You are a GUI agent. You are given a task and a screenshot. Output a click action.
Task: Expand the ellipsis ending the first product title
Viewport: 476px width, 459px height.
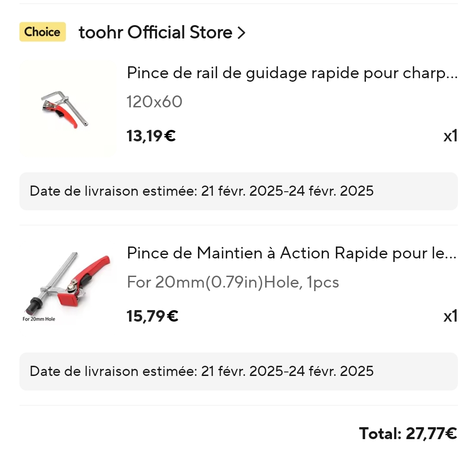coord(452,74)
